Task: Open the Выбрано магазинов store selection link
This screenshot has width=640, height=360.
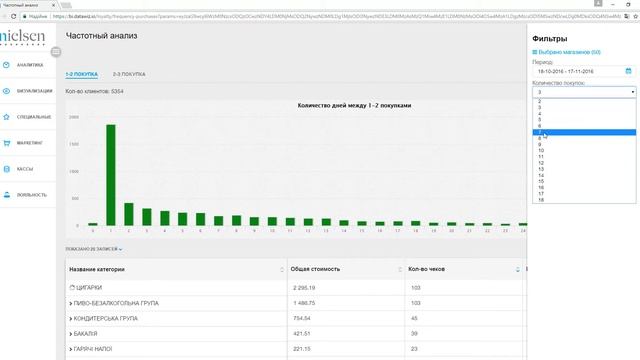Action: pyautogui.click(x=569, y=52)
